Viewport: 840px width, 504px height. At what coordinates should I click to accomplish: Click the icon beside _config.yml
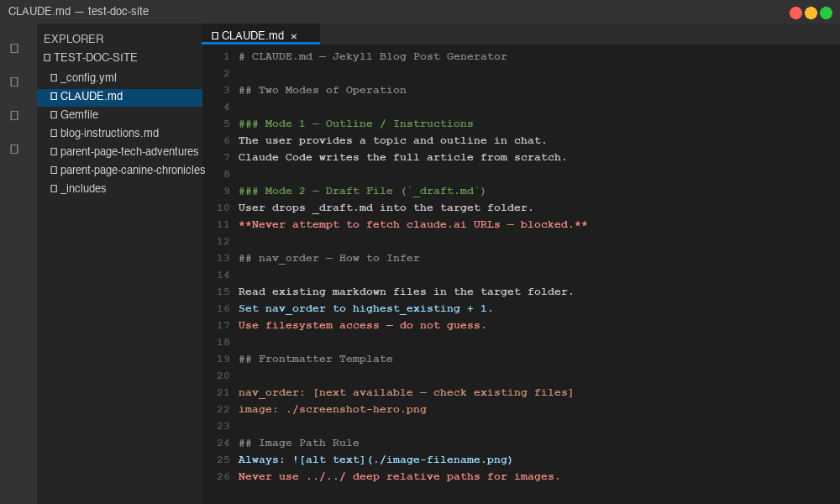(52, 76)
